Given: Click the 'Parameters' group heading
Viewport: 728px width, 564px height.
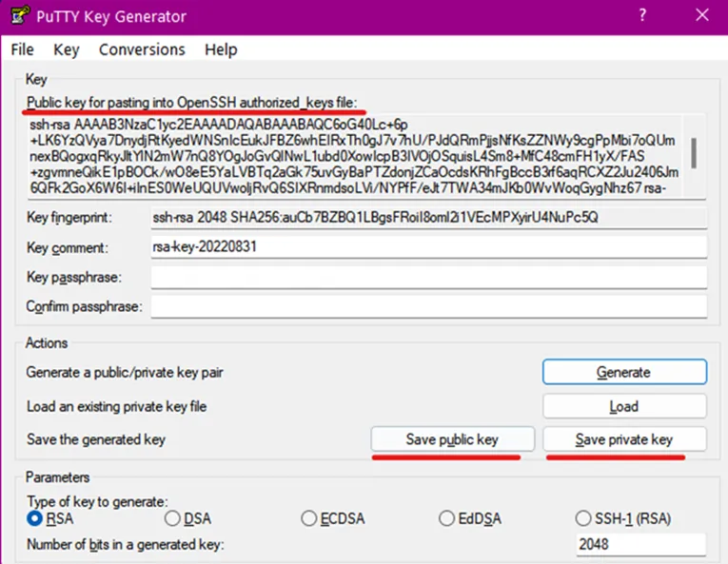Looking at the screenshot, I should 57,476.
